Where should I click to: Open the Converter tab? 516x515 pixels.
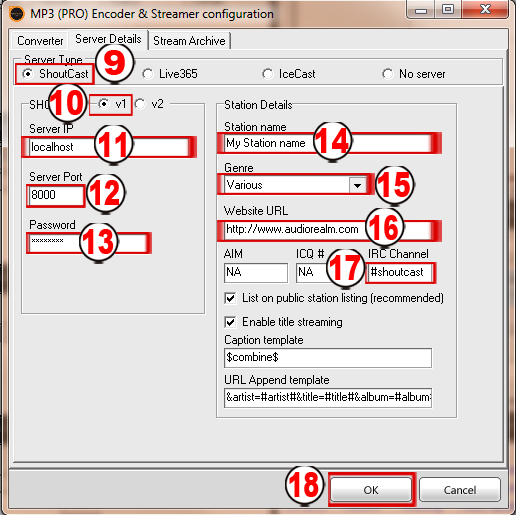tap(40, 41)
